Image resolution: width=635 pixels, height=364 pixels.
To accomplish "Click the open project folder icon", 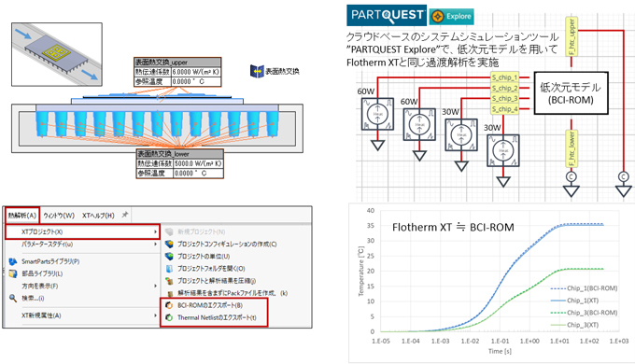I will (169, 269).
